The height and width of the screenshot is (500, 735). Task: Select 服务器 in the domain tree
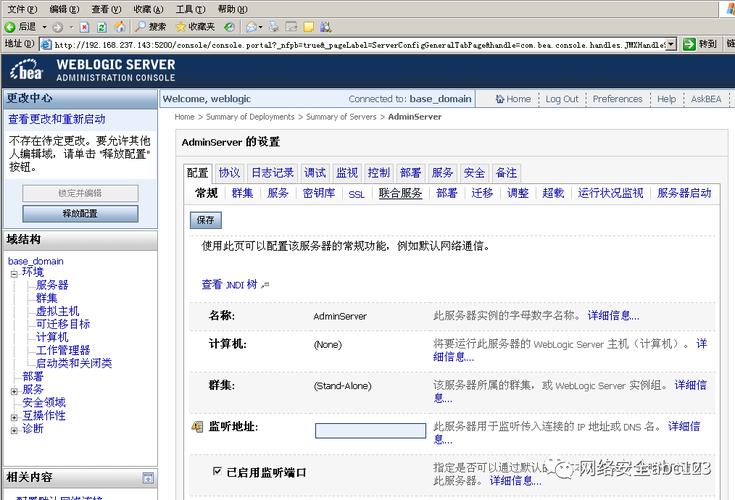tap(52, 285)
